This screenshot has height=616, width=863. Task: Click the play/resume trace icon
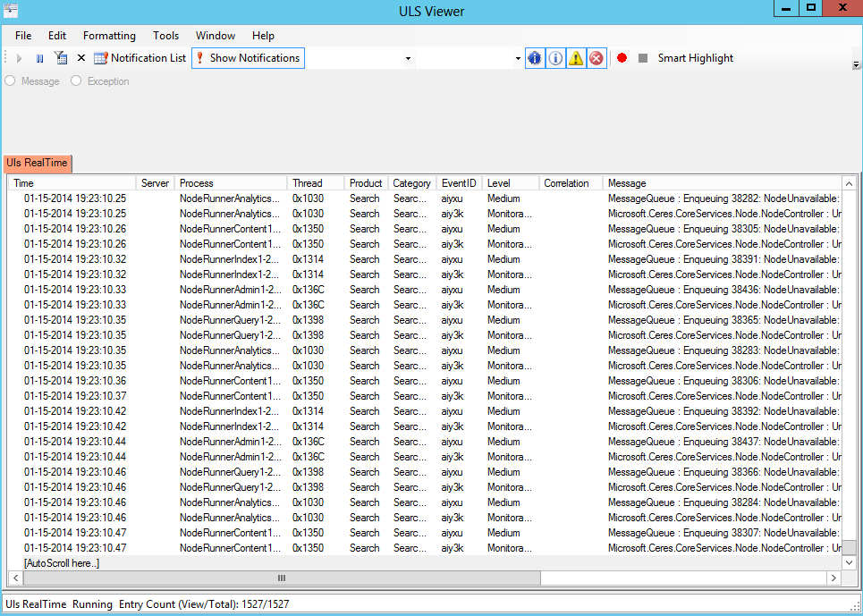point(20,58)
